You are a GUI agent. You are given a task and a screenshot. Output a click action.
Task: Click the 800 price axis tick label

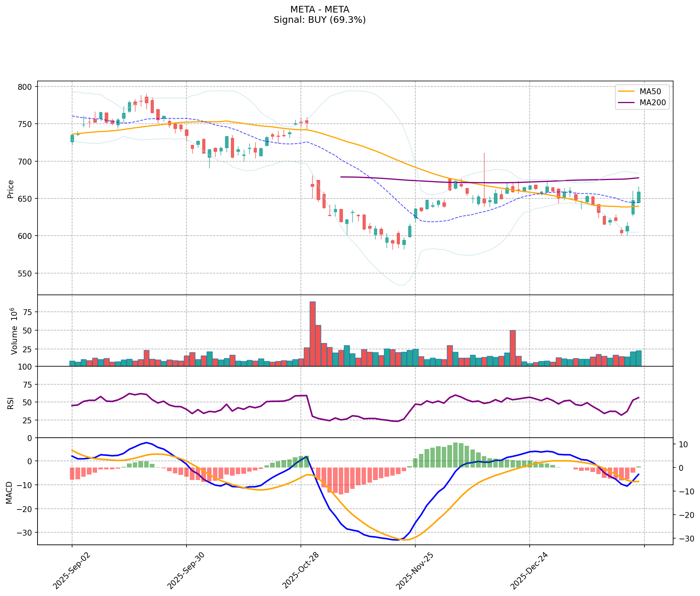25,87
